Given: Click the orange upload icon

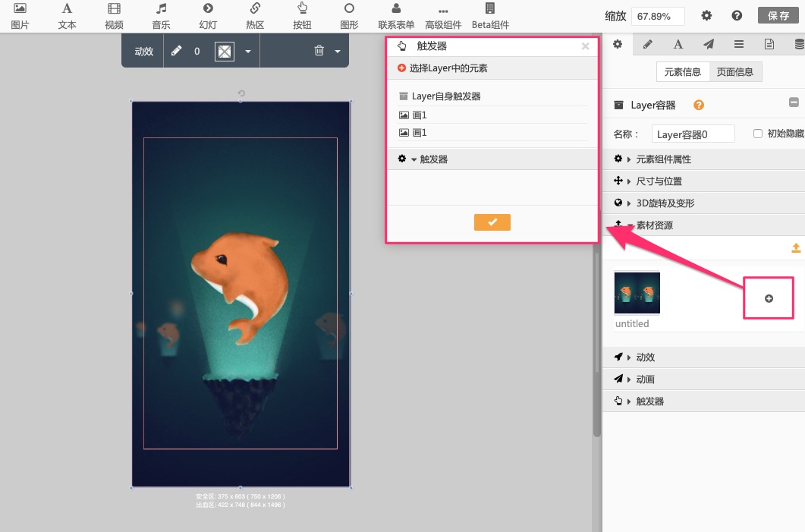Looking at the screenshot, I should [795, 248].
